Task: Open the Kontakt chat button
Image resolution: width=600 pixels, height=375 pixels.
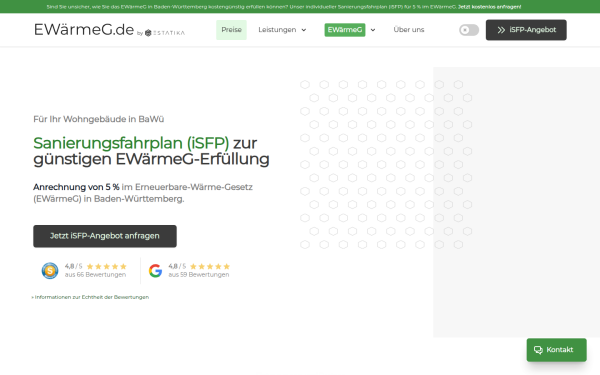Action: (x=556, y=350)
